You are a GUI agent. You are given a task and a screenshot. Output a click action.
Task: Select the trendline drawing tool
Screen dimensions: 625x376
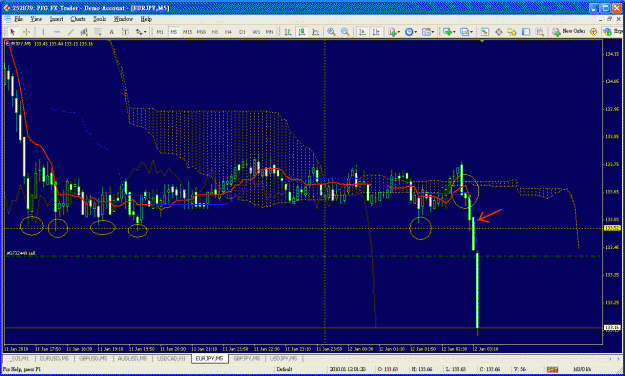click(x=71, y=32)
